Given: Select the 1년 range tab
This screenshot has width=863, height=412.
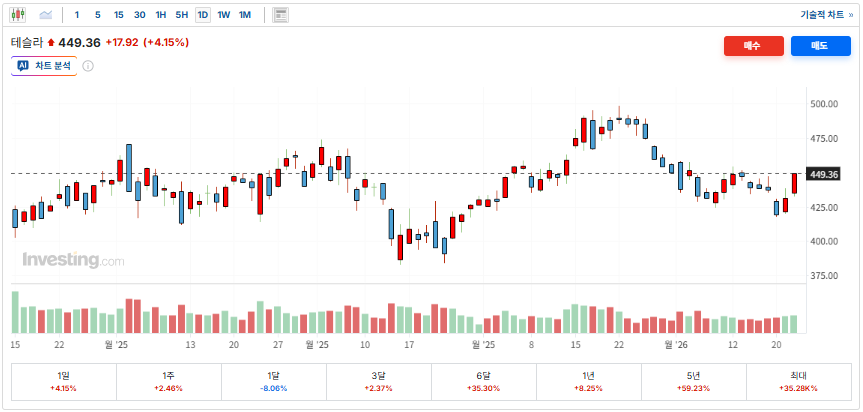Looking at the screenshot, I should 589,381.
